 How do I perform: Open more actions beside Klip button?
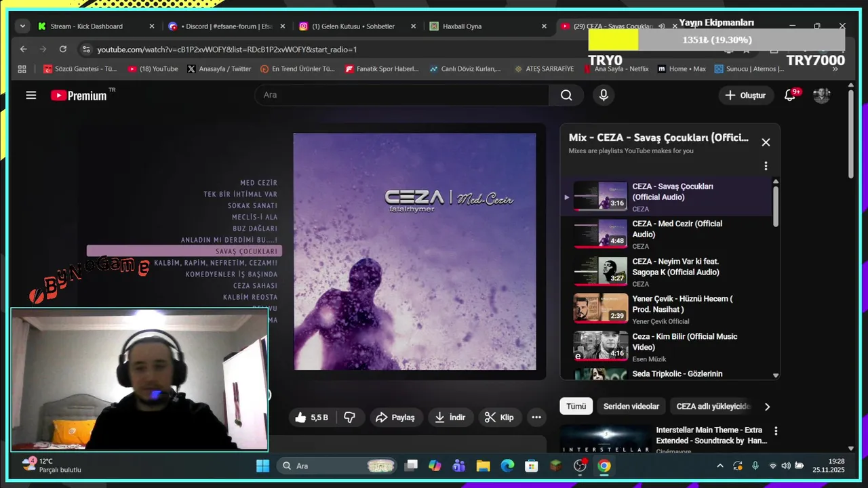coord(536,418)
